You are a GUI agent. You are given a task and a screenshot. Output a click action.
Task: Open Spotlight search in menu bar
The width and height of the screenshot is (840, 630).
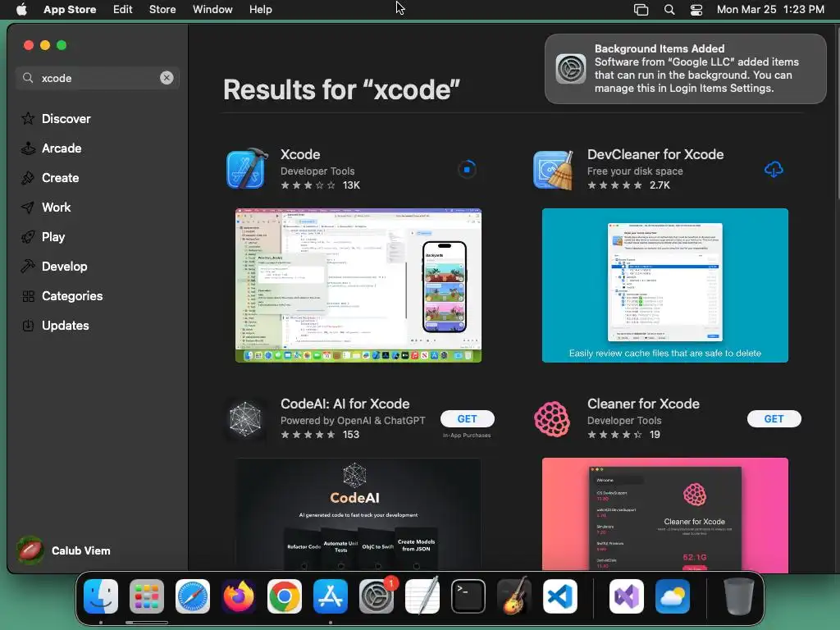point(669,9)
